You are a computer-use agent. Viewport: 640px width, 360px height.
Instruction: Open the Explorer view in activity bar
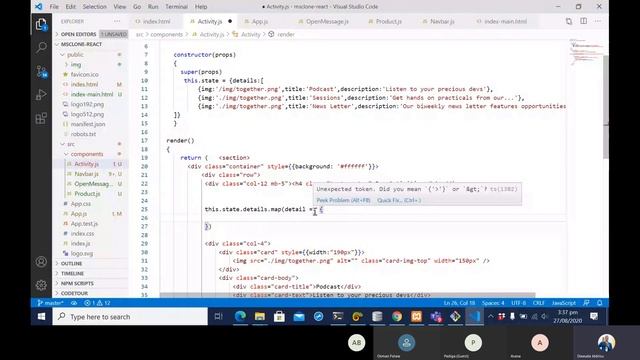click(x=41, y=24)
